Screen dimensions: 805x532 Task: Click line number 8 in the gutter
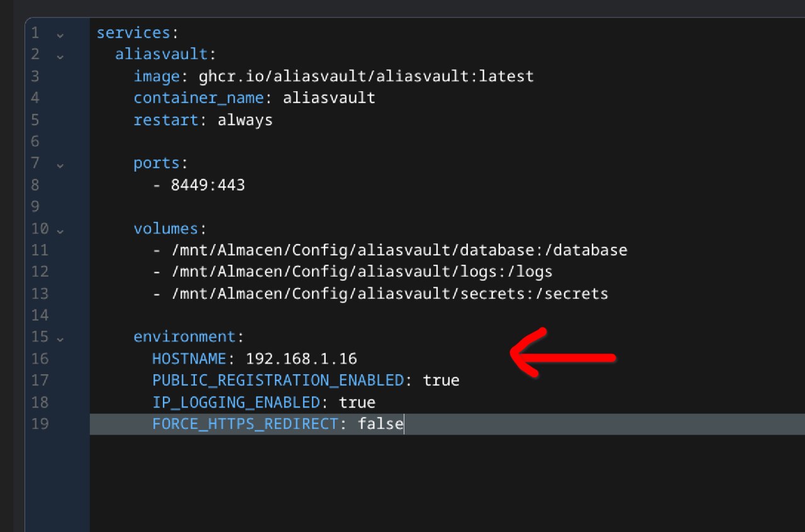coord(35,185)
